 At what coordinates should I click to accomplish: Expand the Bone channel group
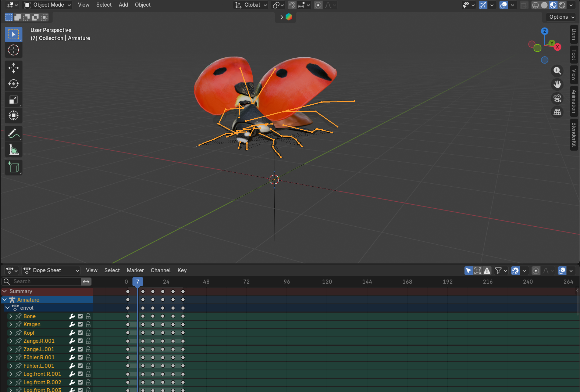coord(11,316)
